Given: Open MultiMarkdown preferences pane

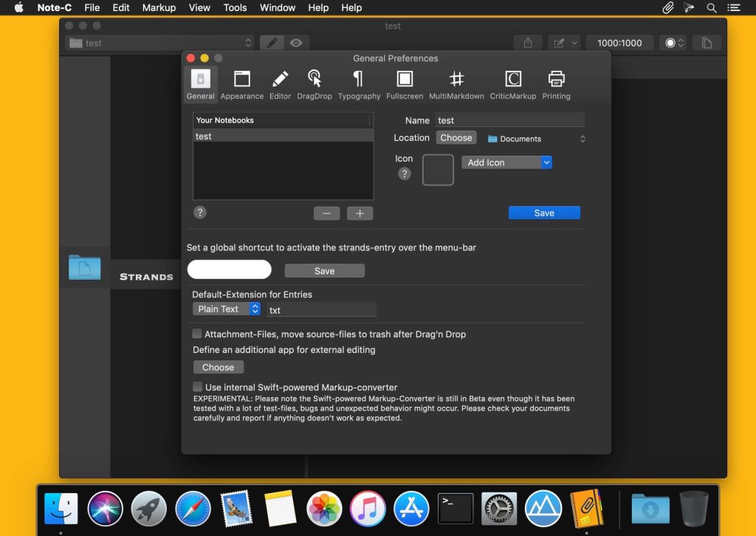Looking at the screenshot, I should click(456, 85).
